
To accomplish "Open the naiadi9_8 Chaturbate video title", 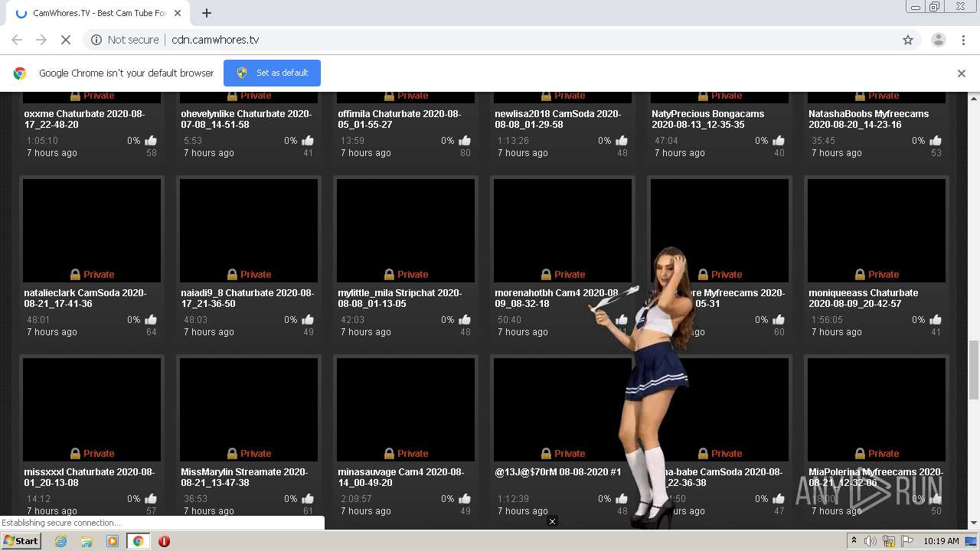I will click(247, 298).
